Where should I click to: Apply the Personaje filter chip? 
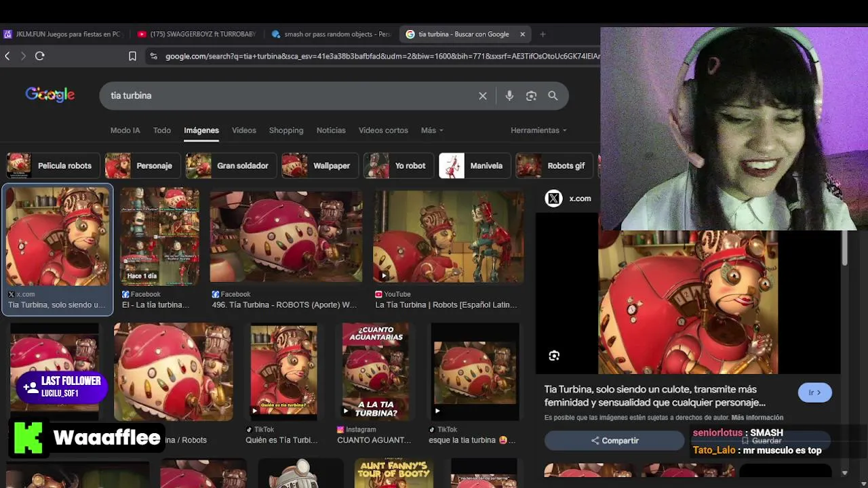coord(142,165)
